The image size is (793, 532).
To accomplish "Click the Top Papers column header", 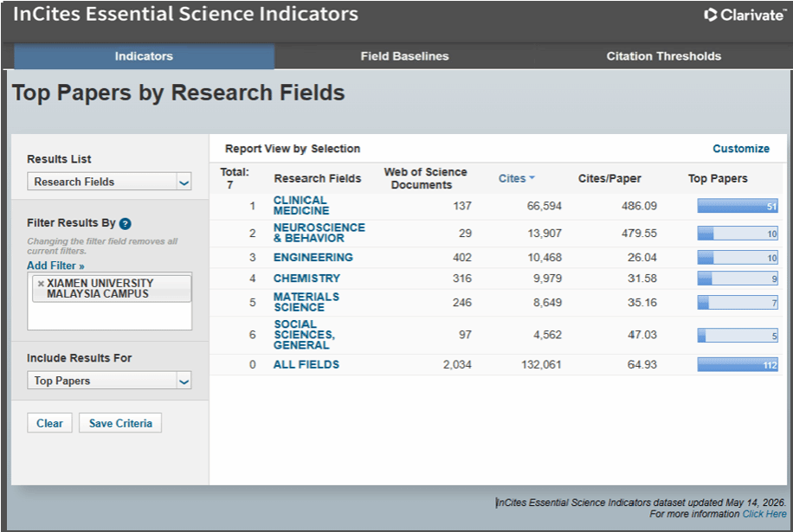I will (718, 178).
